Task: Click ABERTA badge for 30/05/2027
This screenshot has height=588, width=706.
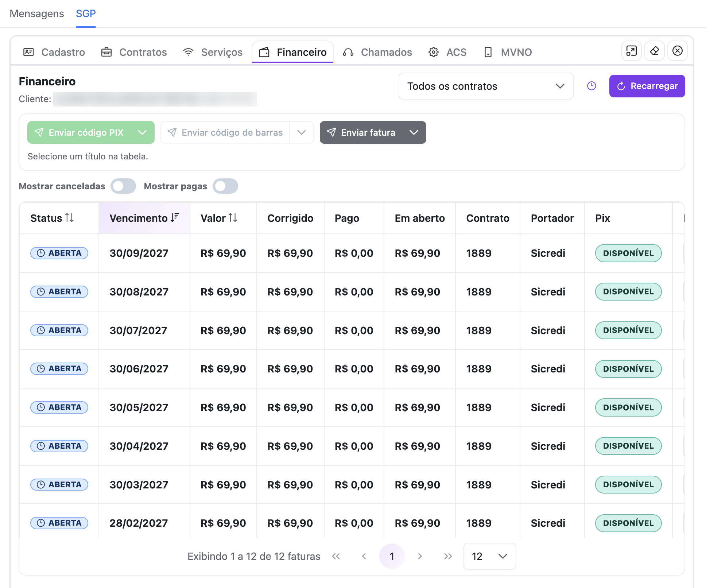Action: (59, 407)
